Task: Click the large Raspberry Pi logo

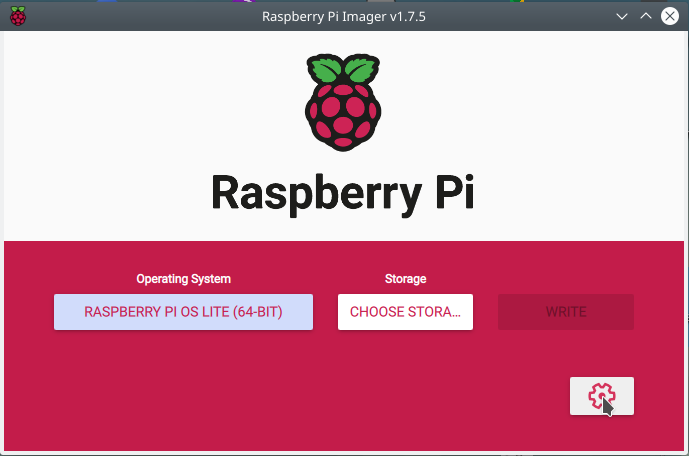Action: pyautogui.click(x=343, y=103)
